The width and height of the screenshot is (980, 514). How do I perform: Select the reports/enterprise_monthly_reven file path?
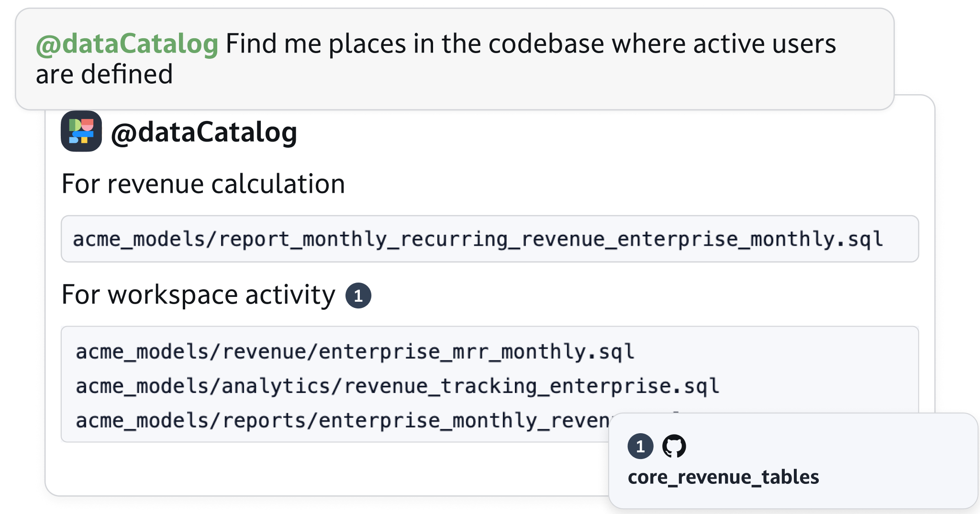pos(342,421)
